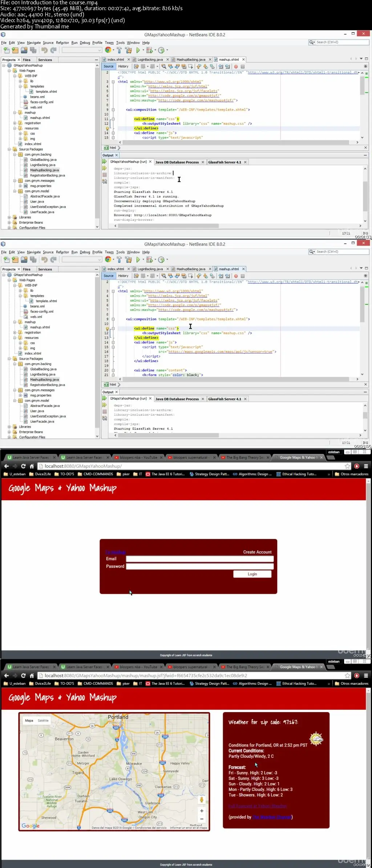Click Chrome hamburger menu in login page browser
Screen dimensions: 372x868
[x=366, y=466]
